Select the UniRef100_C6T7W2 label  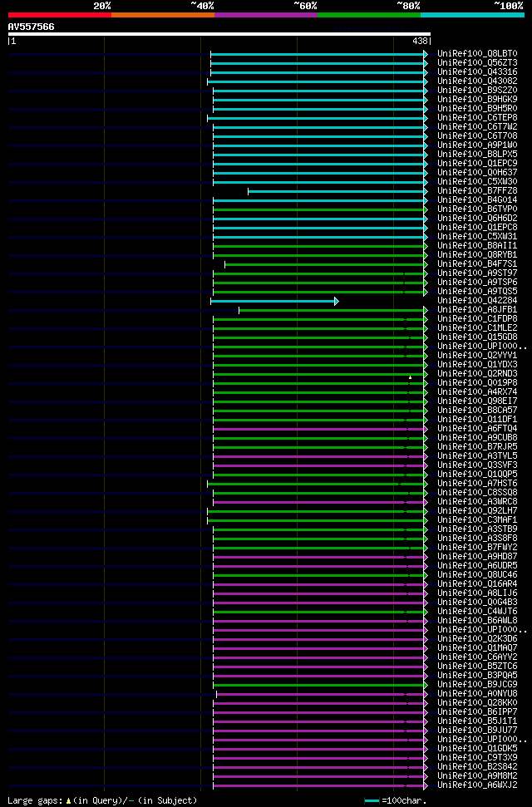click(477, 126)
